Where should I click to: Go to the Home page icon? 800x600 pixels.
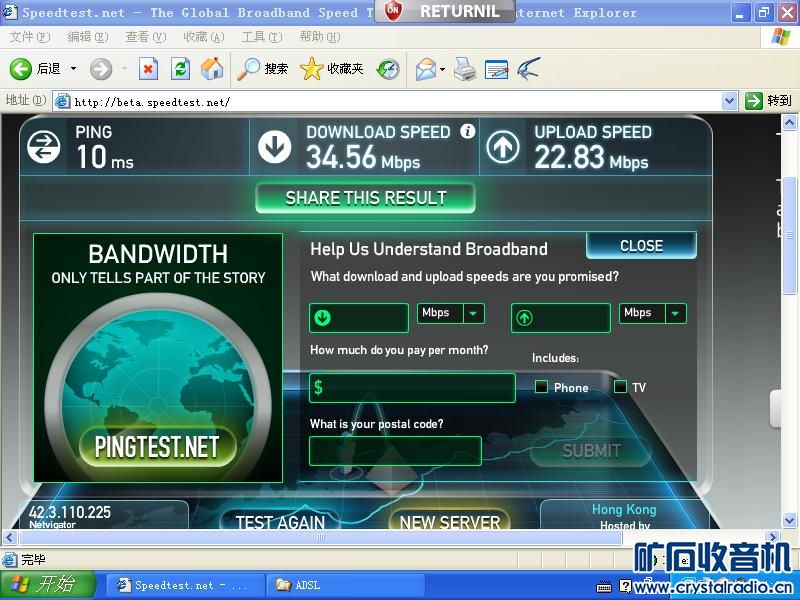coord(212,69)
